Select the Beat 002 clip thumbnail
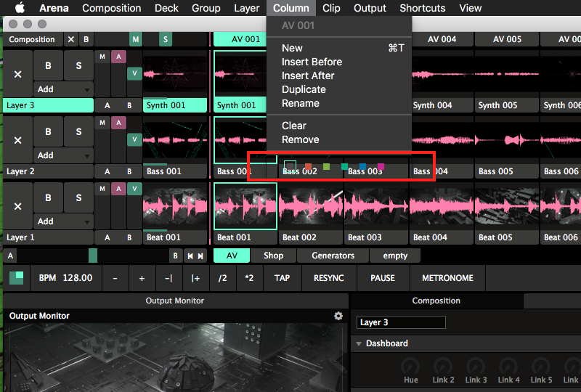The image size is (581, 392). point(310,206)
